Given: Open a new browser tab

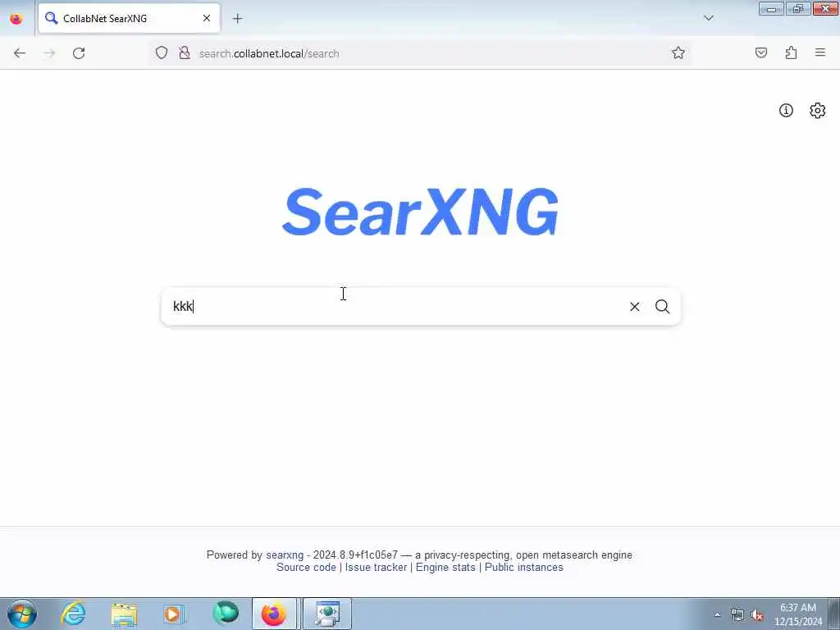Looking at the screenshot, I should pyautogui.click(x=237, y=19).
